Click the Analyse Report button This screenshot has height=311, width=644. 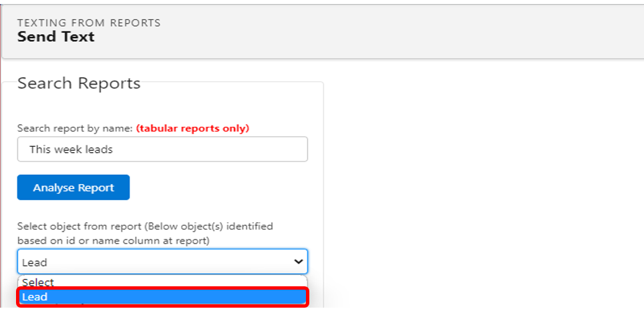coord(73,188)
